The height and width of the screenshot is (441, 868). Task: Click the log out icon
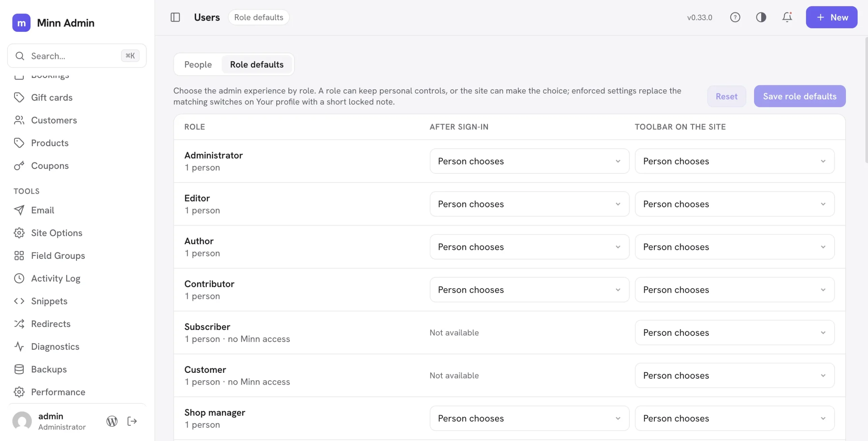click(132, 421)
